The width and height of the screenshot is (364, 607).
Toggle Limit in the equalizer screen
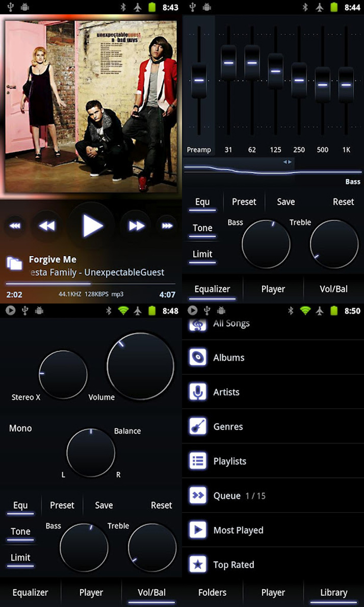click(202, 255)
